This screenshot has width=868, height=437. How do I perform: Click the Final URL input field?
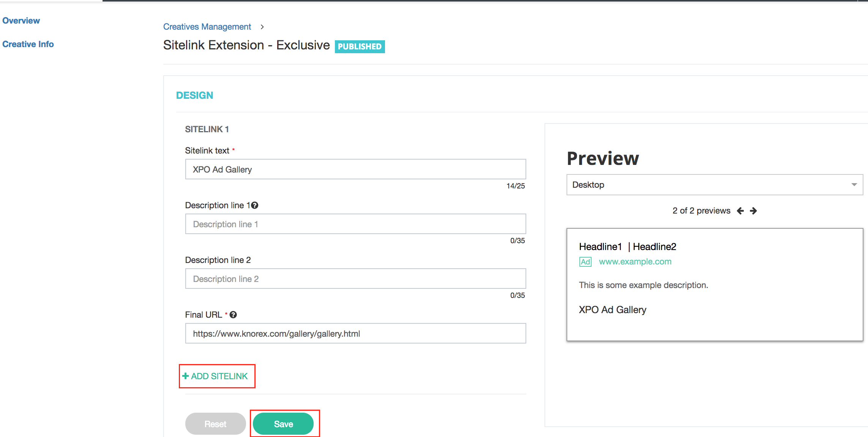pyautogui.click(x=355, y=334)
